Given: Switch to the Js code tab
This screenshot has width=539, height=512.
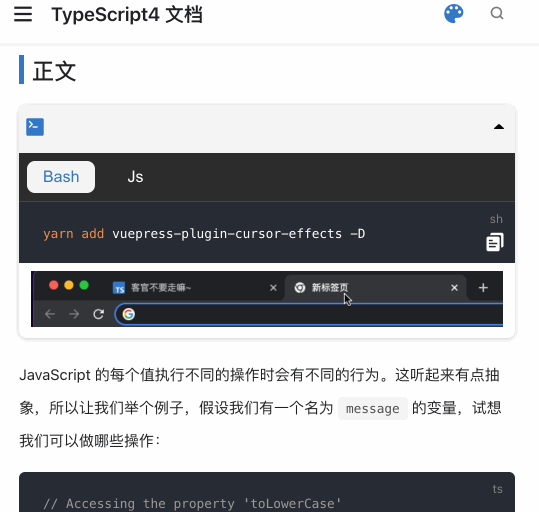Looking at the screenshot, I should (x=135, y=177).
